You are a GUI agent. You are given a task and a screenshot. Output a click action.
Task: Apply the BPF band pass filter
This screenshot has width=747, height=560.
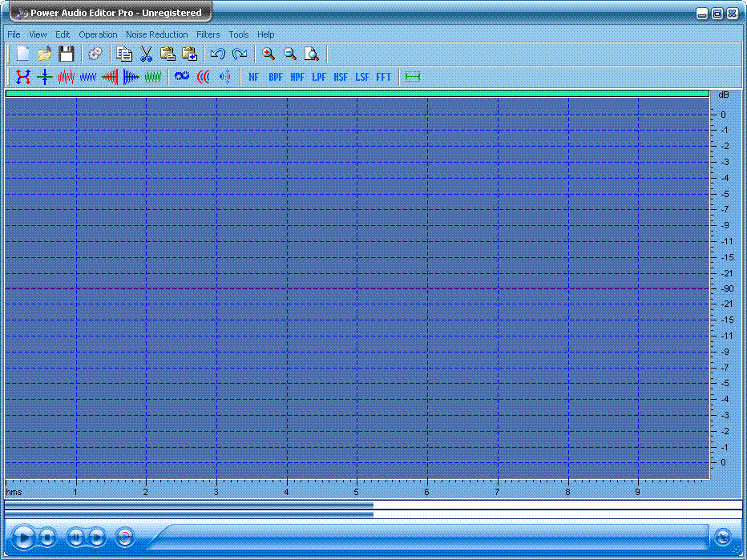coord(276,77)
